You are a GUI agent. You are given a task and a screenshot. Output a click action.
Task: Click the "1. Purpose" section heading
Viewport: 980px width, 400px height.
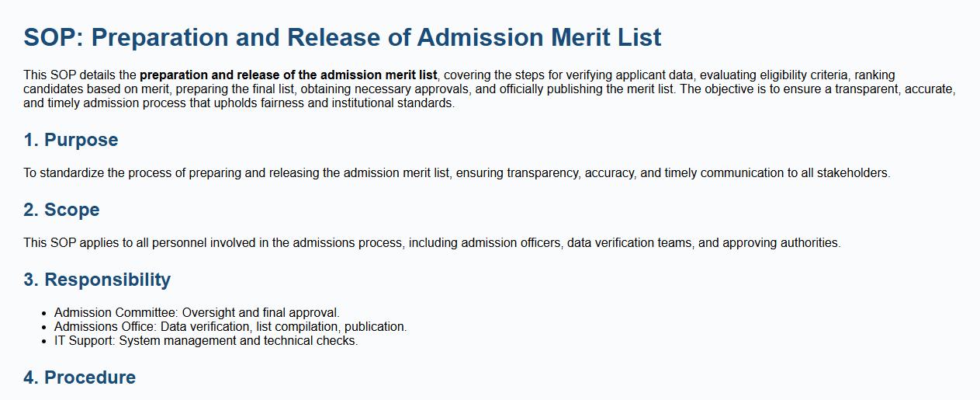click(x=71, y=140)
